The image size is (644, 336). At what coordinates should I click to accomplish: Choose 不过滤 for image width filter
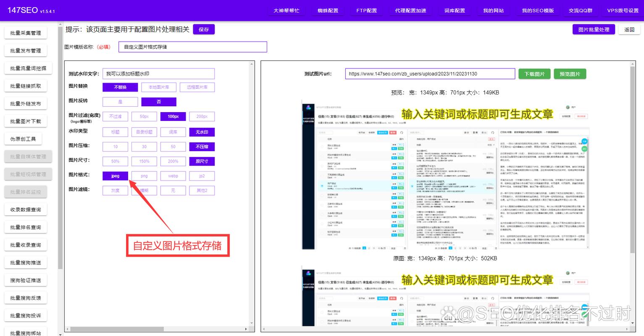[115, 116]
